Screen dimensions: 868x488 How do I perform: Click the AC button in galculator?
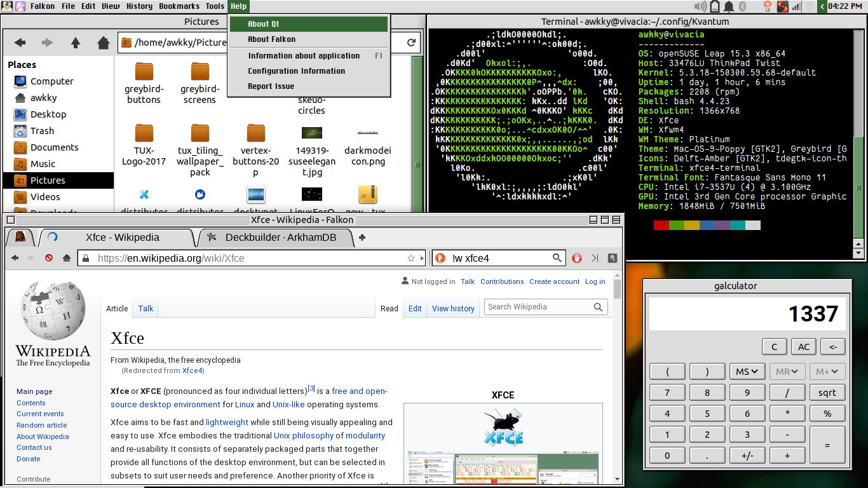pos(804,347)
